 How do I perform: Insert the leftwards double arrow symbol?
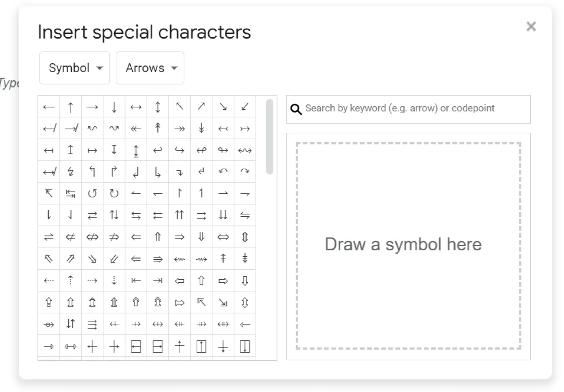[x=135, y=237]
